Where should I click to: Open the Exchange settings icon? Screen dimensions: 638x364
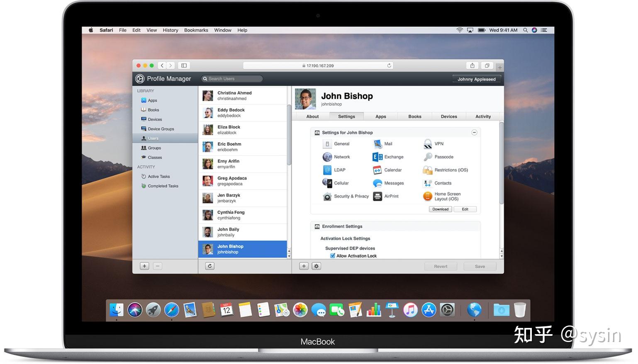click(x=377, y=157)
